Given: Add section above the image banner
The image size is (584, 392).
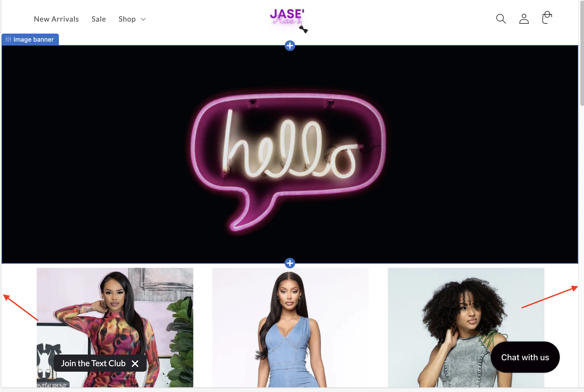Looking at the screenshot, I should coord(290,46).
